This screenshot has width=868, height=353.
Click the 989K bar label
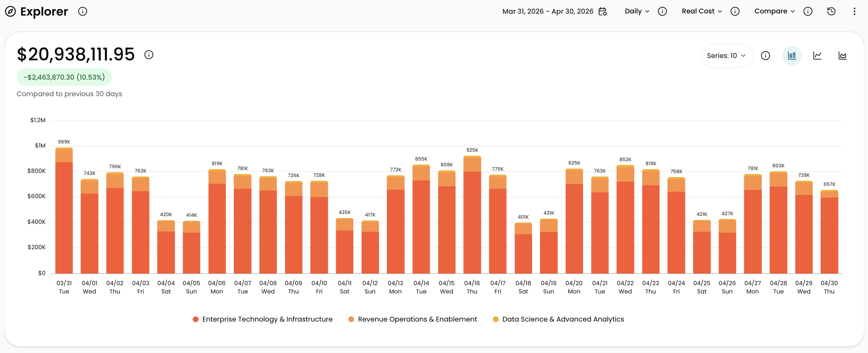[x=64, y=142]
